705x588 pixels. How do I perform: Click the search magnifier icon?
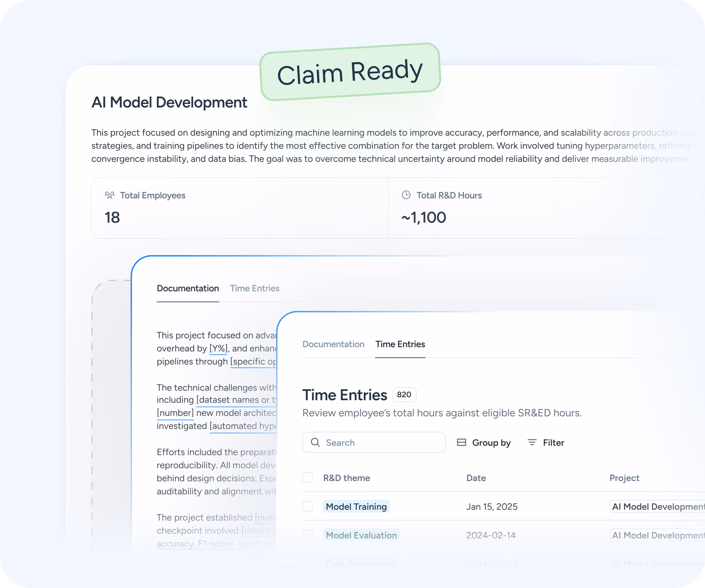(x=315, y=442)
